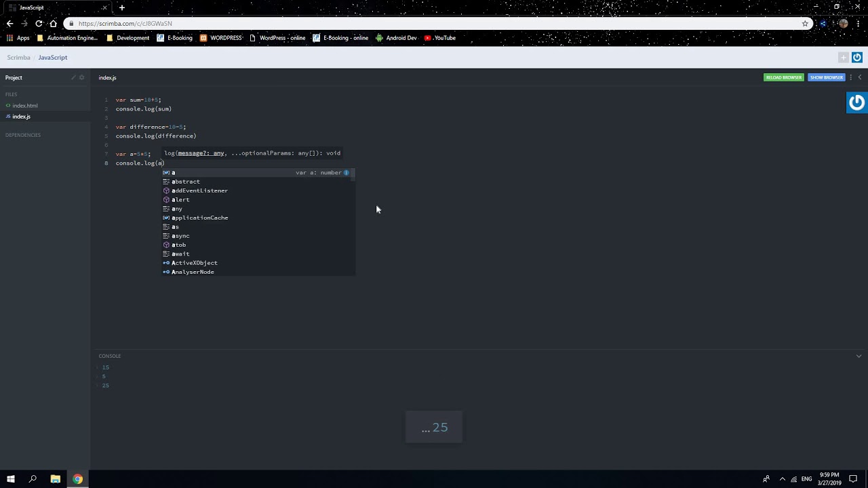The width and height of the screenshot is (868, 488).
Task: Choose the 'addEventListener' autocomplete suggestion
Action: [258, 190]
